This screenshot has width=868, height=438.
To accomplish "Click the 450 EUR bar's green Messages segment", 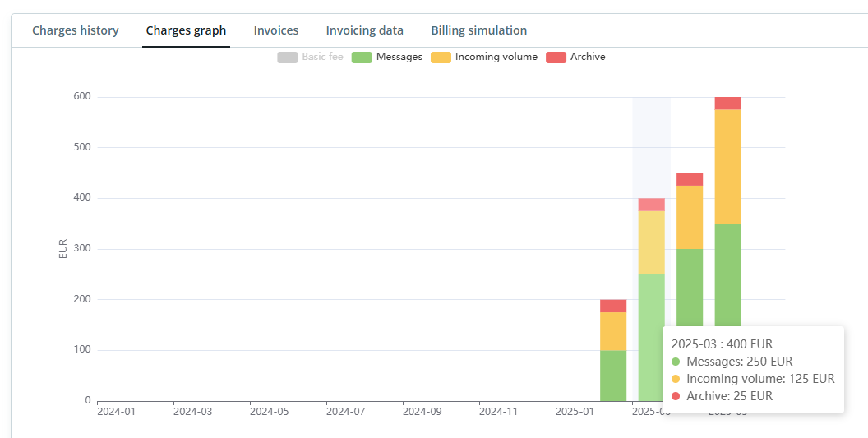I will (690, 288).
